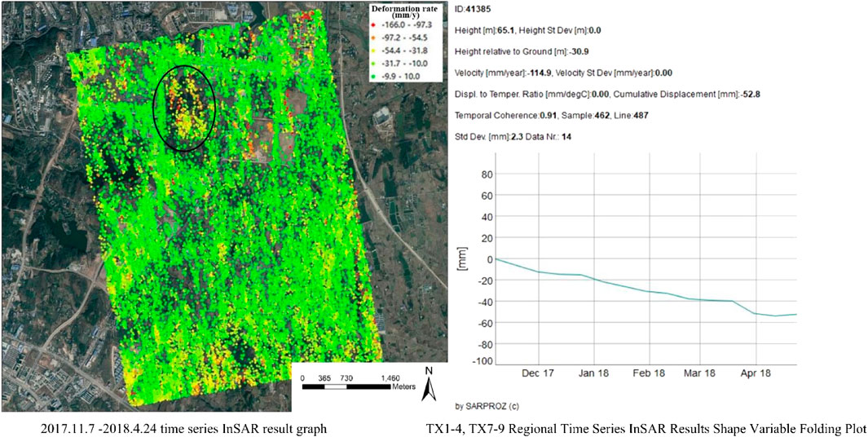This screenshot has height=437, width=868.
Task: Click the 'Mar 18' x-axis label
Action: click(x=701, y=374)
